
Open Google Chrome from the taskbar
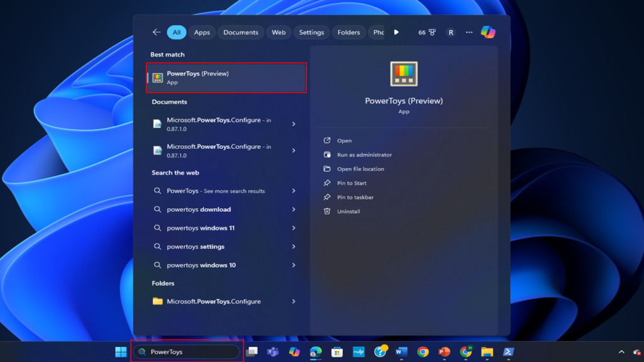(x=423, y=352)
